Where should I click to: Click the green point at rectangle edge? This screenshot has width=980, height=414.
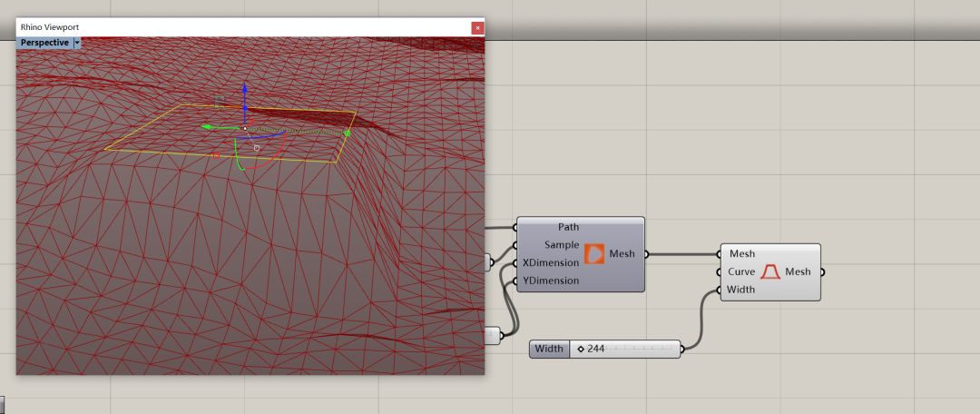347,133
